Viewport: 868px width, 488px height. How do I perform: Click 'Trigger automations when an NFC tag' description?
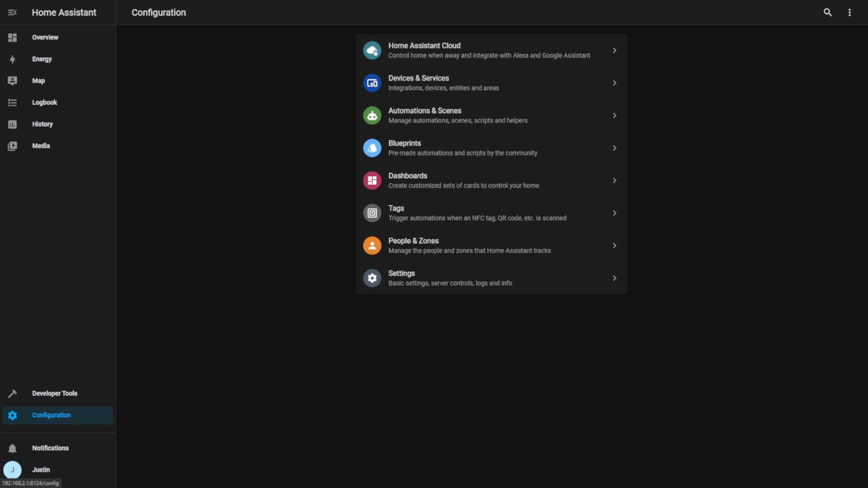pos(477,218)
